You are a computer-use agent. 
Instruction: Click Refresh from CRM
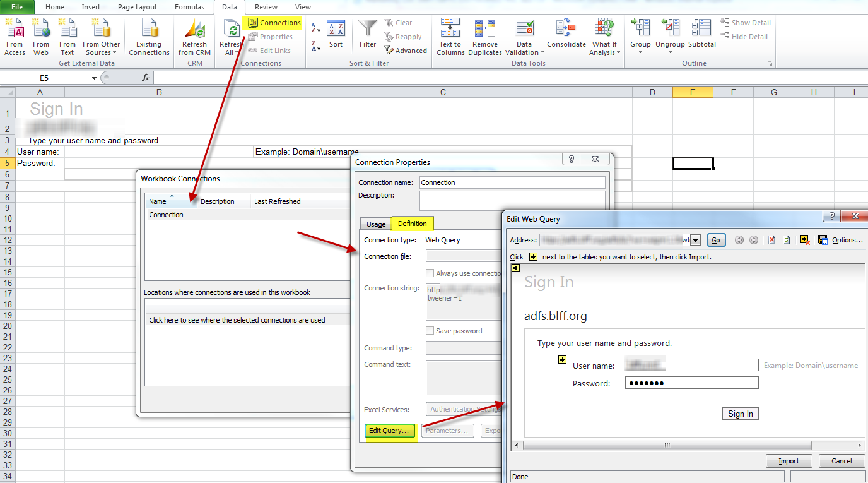194,37
